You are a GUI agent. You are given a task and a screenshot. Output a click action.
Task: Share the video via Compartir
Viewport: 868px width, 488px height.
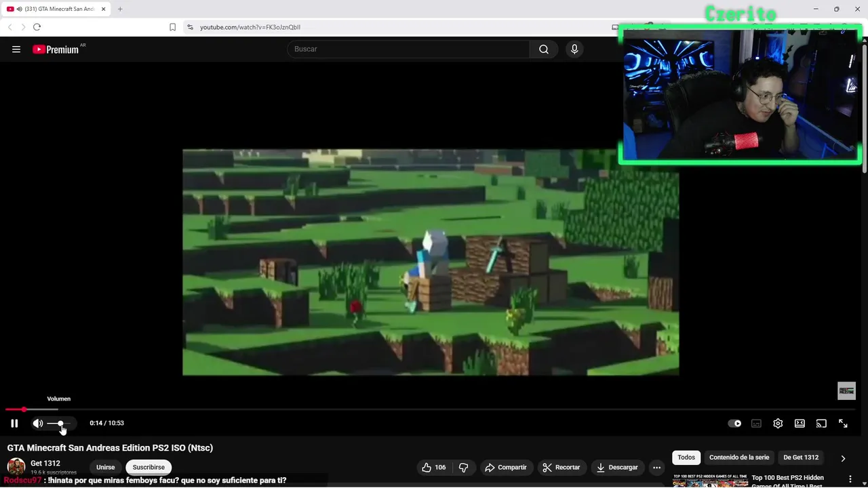pyautogui.click(x=506, y=467)
